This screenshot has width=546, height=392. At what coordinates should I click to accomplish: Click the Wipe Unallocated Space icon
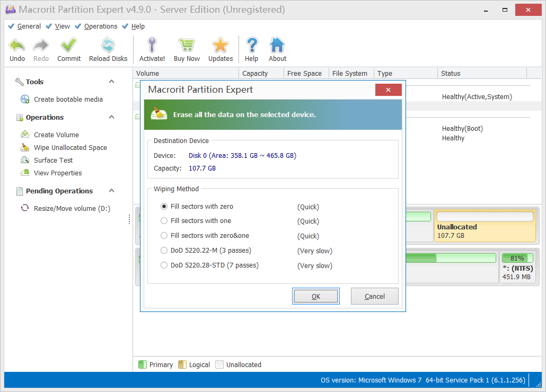(x=25, y=147)
